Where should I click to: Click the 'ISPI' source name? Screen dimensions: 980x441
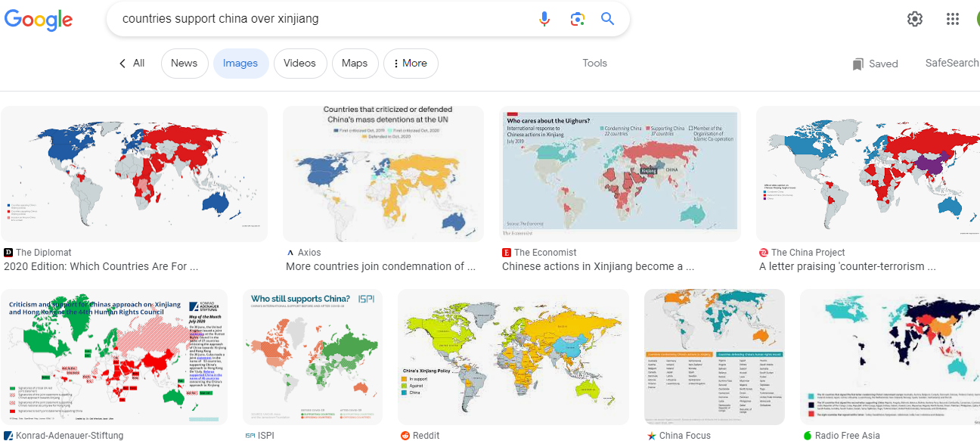[266, 436]
